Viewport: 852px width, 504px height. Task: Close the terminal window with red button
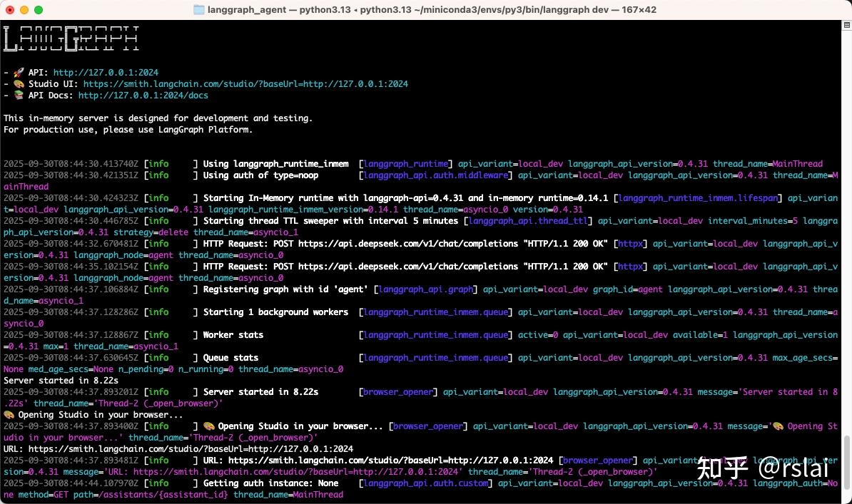(x=10, y=10)
